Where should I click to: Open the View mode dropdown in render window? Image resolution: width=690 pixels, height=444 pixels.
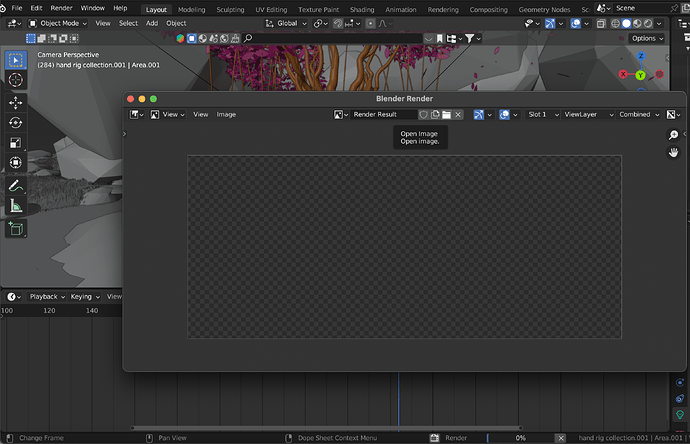pyautogui.click(x=167, y=114)
